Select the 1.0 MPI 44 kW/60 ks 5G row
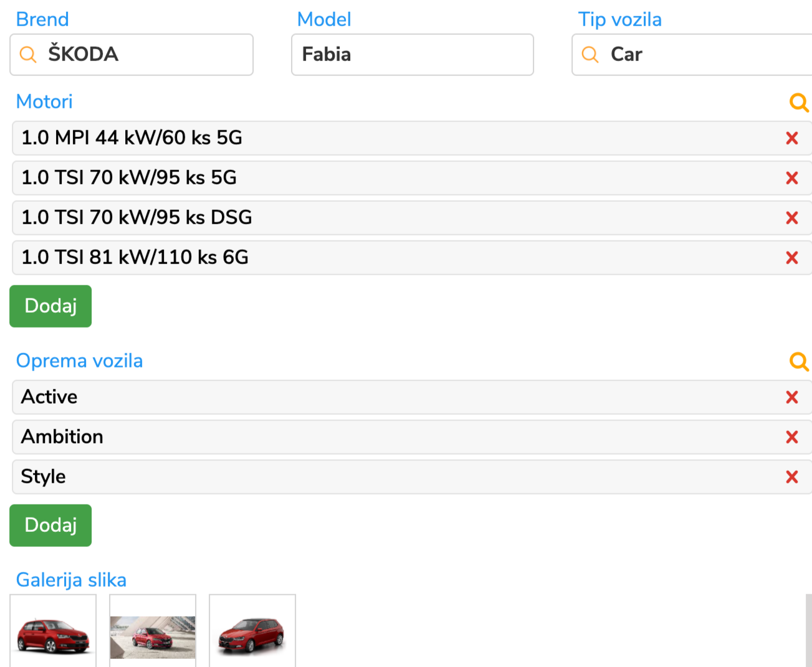The width and height of the screenshot is (812, 667). 412,138
